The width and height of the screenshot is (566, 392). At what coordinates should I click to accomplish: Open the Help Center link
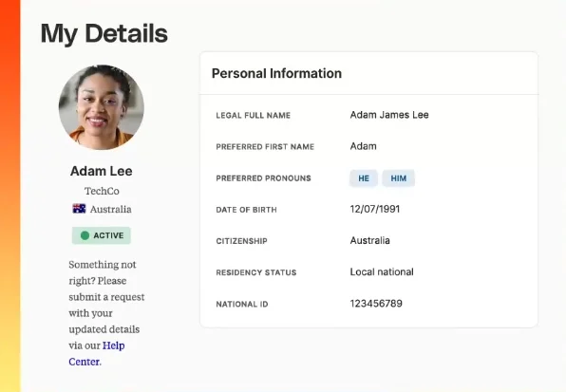(x=97, y=353)
